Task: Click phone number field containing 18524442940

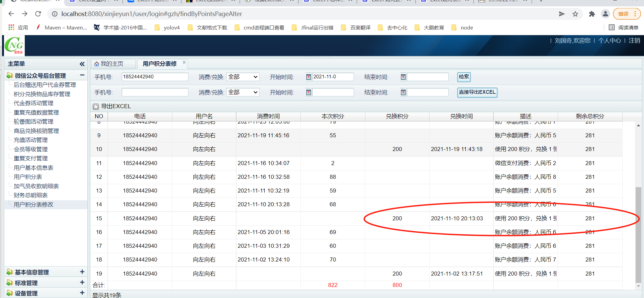Action: (x=155, y=77)
